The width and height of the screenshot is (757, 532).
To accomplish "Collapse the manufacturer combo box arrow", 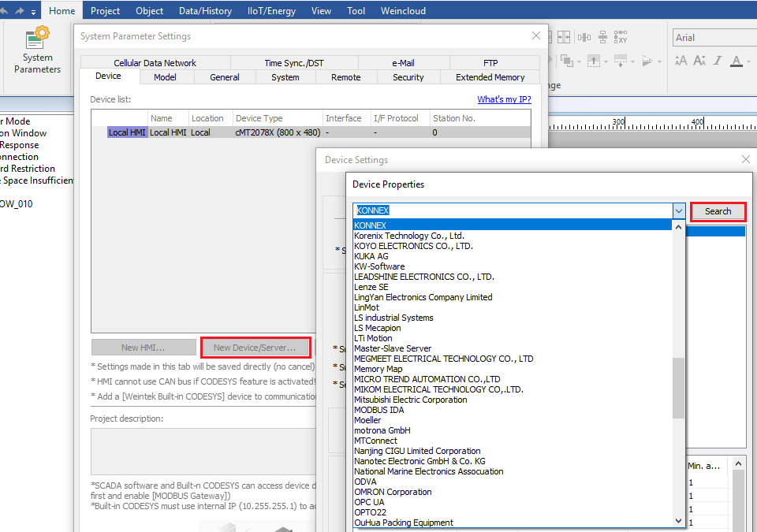I will [x=679, y=211].
